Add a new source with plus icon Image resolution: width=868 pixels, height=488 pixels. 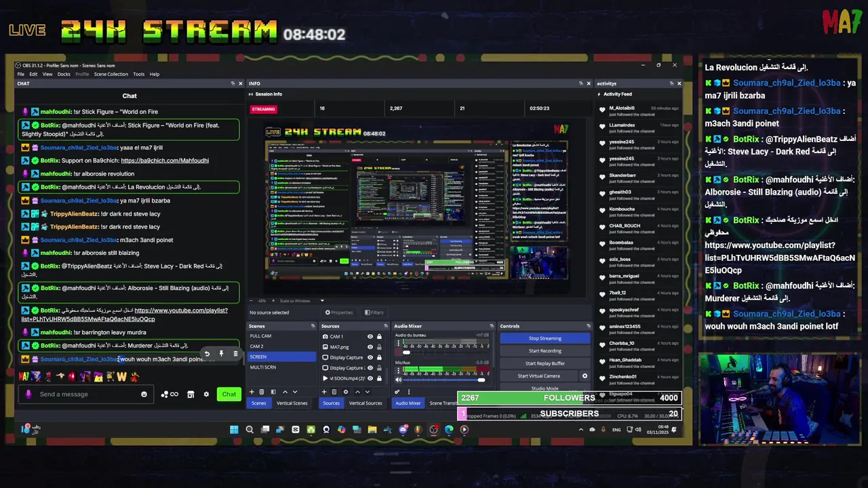coord(324,392)
